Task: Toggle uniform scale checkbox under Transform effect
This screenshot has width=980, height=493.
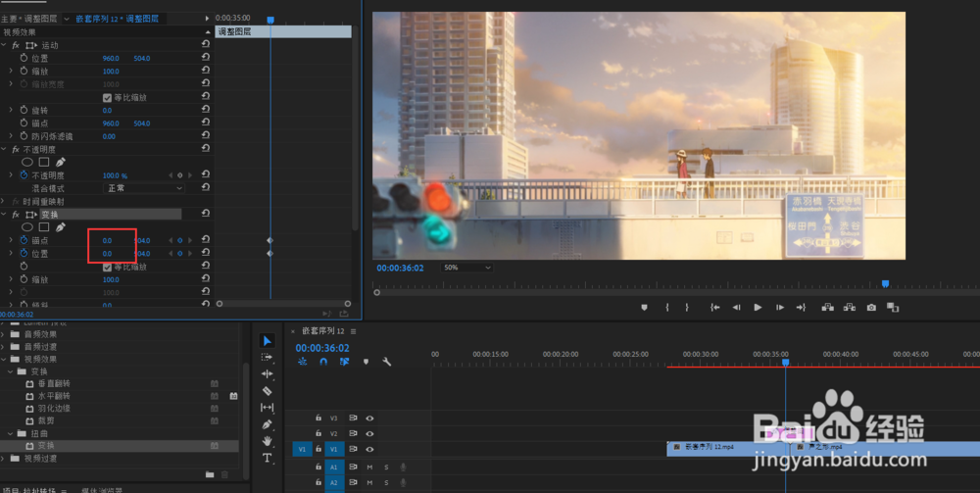Action: (107, 267)
